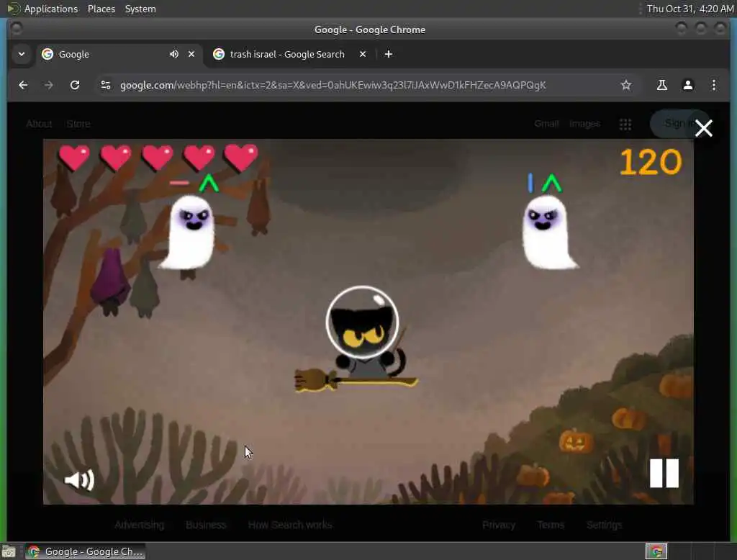Open Google Chrome taskbar window button
This screenshot has width=737, height=560.
click(x=85, y=551)
